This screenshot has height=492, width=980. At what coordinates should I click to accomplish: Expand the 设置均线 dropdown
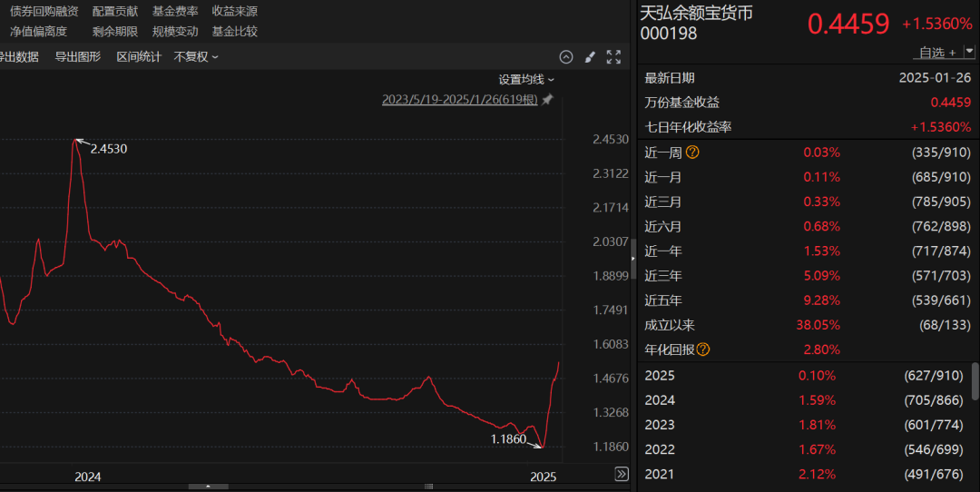pyautogui.click(x=526, y=79)
